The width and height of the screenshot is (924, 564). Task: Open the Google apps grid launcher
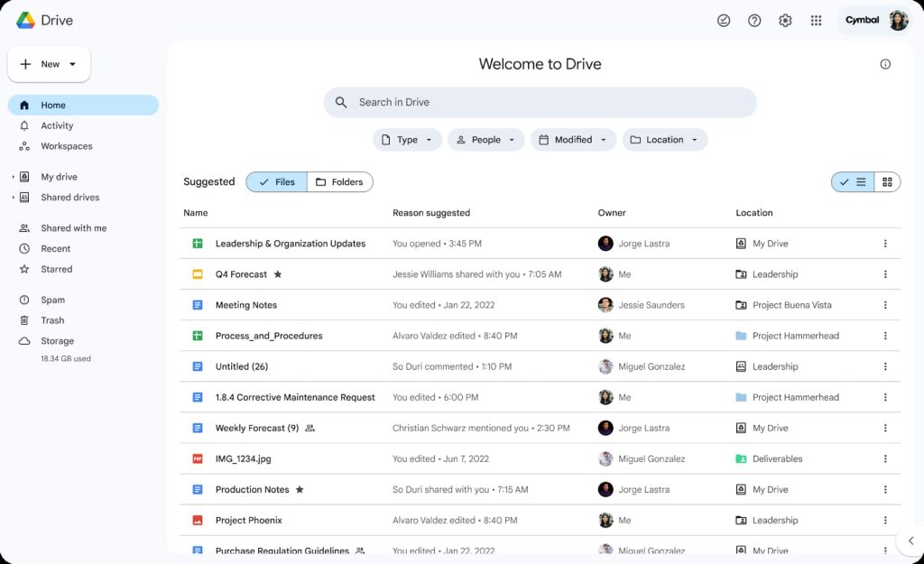pyautogui.click(x=816, y=20)
